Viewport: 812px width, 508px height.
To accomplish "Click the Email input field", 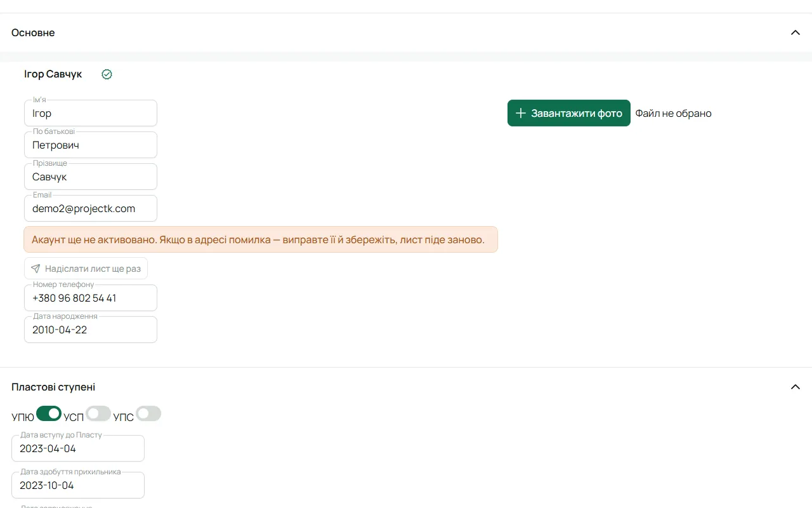I will pyautogui.click(x=91, y=208).
